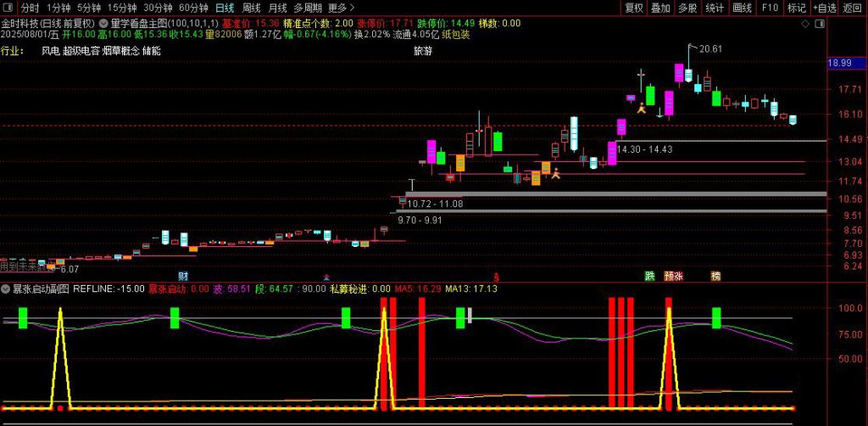Click the green 跌 signal marker
The height and width of the screenshot is (426, 868).
coord(649,276)
